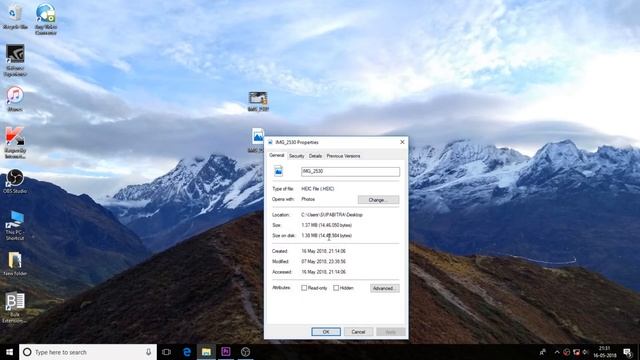The image size is (640, 360).
Task: Click the HEIC File (.HEIC) type text
Action: click(318, 189)
